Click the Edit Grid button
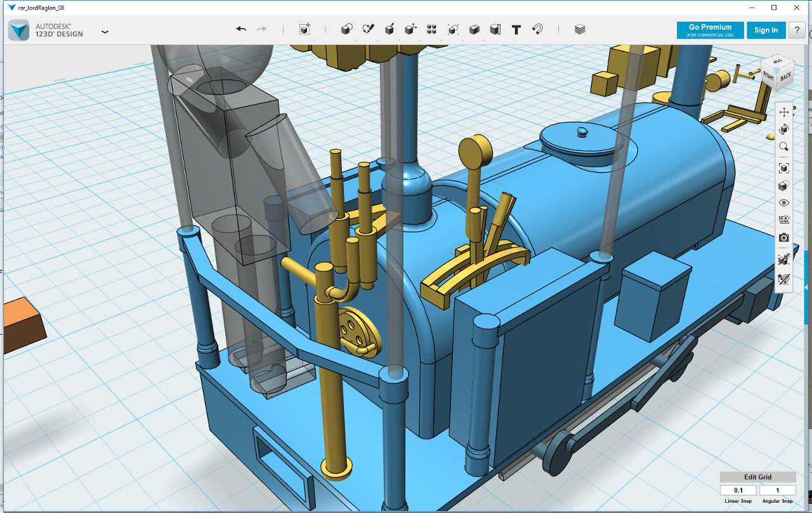Screen dimensions: 812x513 pyautogui.click(x=757, y=477)
